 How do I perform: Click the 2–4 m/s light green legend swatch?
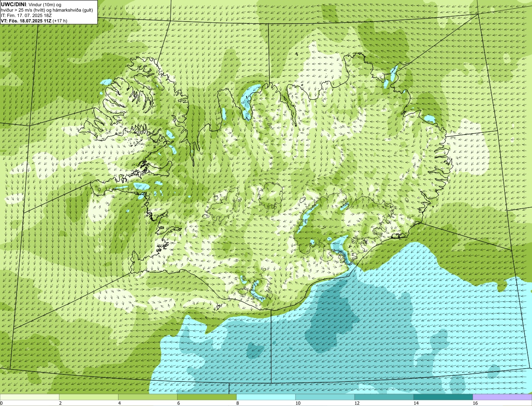[89, 397]
